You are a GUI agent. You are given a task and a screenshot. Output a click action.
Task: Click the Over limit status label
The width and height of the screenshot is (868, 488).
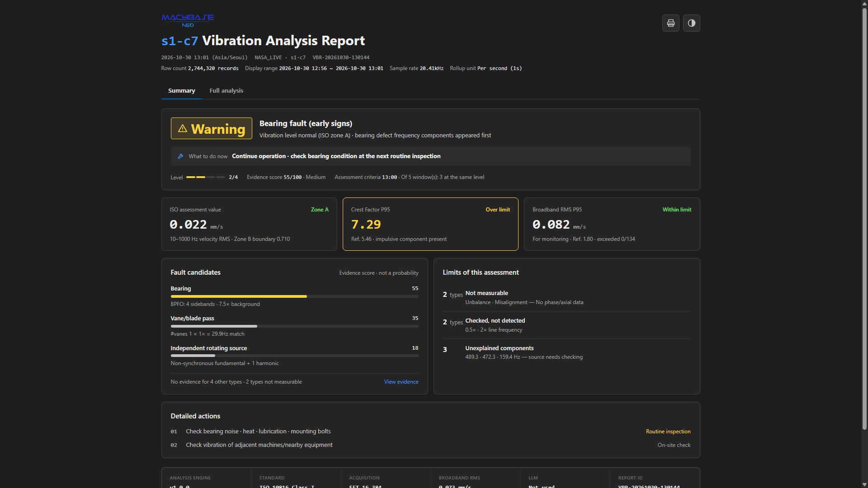[x=498, y=210]
